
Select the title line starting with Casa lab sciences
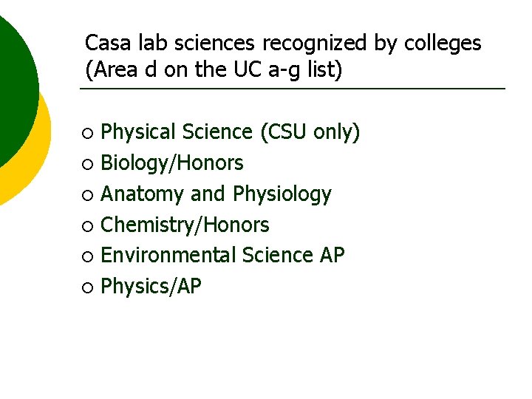pos(283,44)
